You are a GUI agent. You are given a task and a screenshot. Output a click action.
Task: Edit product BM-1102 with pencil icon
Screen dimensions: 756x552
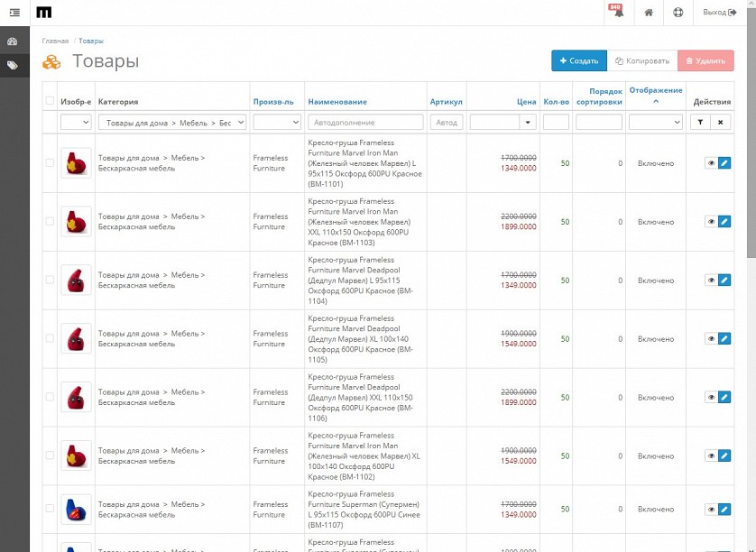pyautogui.click(x=724, y=455)
